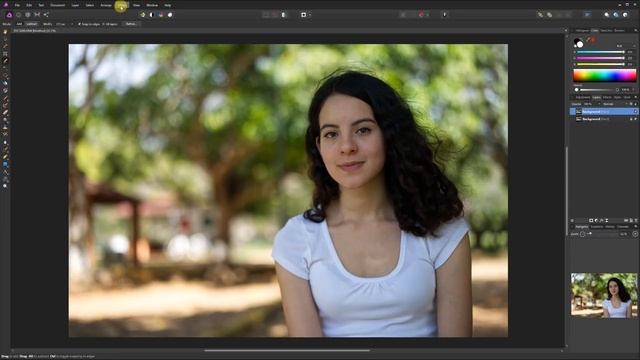Switch to the Channels tab
The width and height of the screenshot is (640, 360).
623,227
